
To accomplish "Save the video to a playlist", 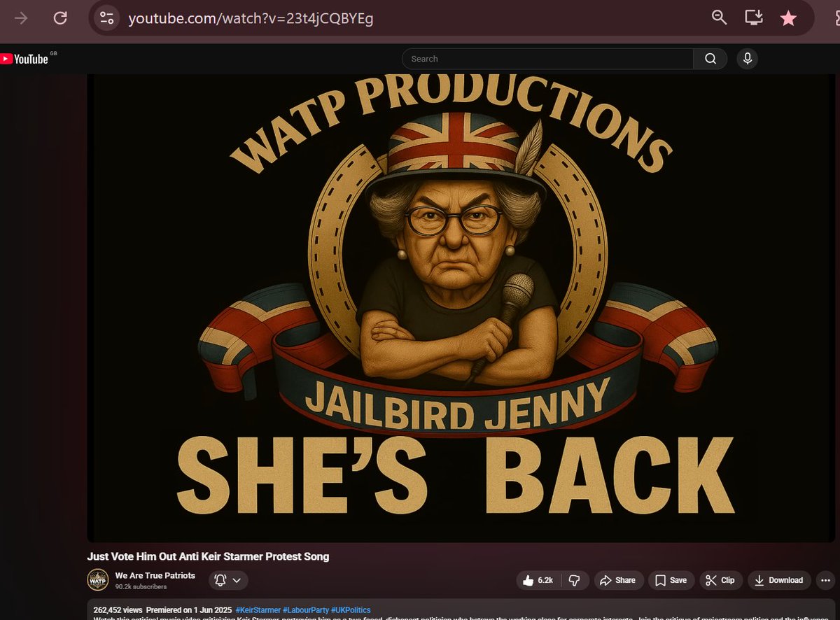I will [x=670, y=580].
